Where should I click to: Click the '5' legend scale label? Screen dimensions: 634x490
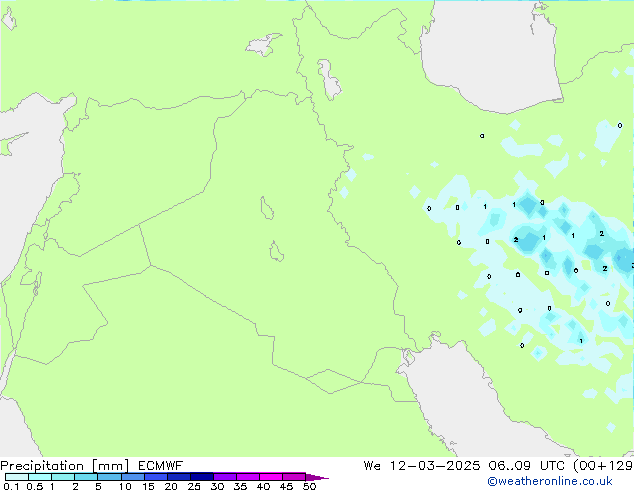click(x=98, y=486)
